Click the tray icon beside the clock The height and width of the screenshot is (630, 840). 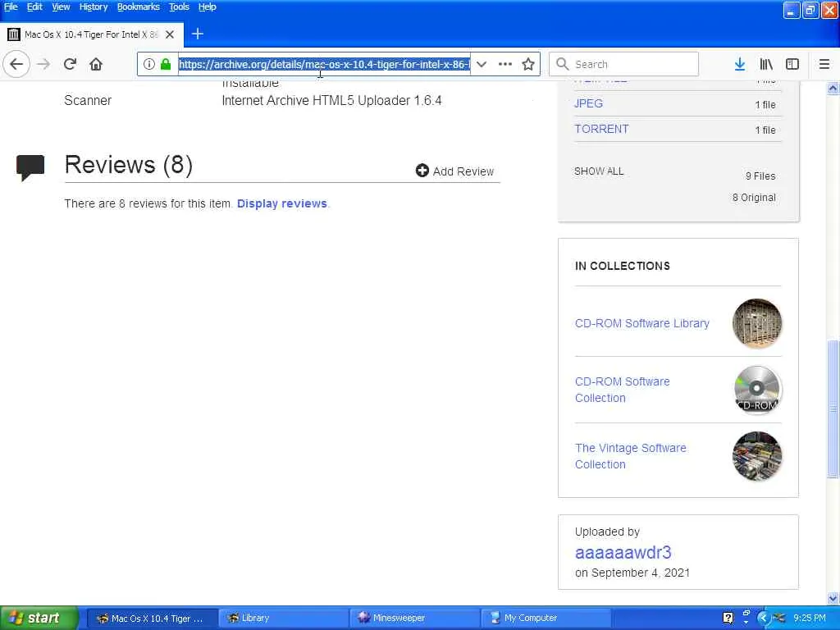point(779,619)
